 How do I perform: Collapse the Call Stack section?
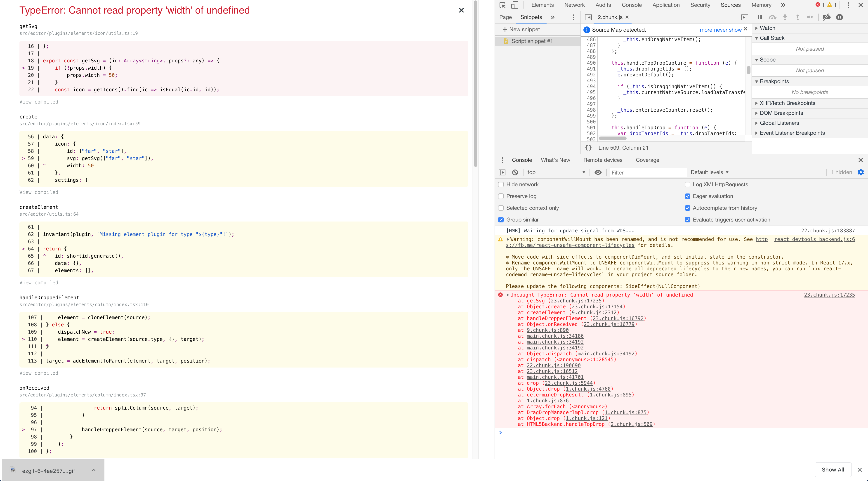point(810,38)
